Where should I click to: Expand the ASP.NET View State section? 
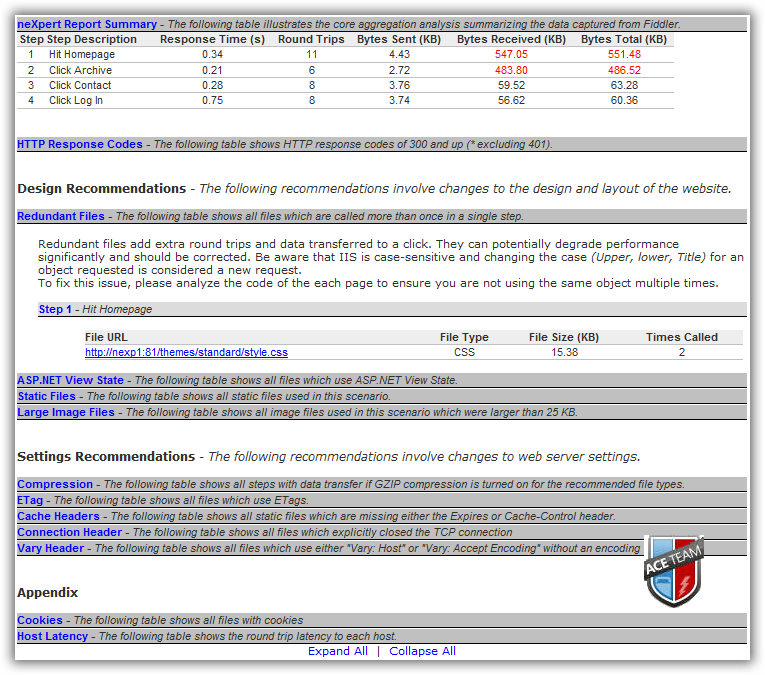point(70,380)
